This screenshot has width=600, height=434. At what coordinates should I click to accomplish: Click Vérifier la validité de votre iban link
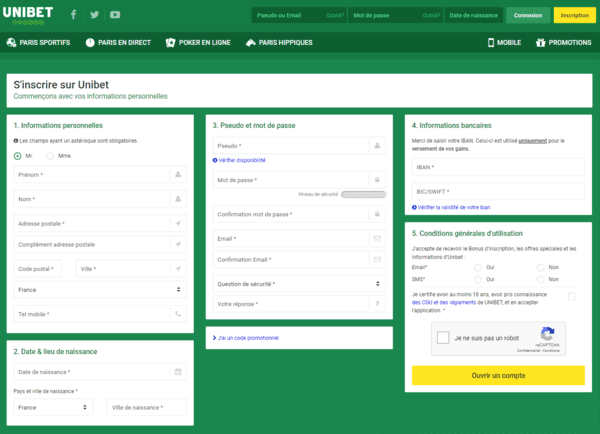(x=451, y=207)
